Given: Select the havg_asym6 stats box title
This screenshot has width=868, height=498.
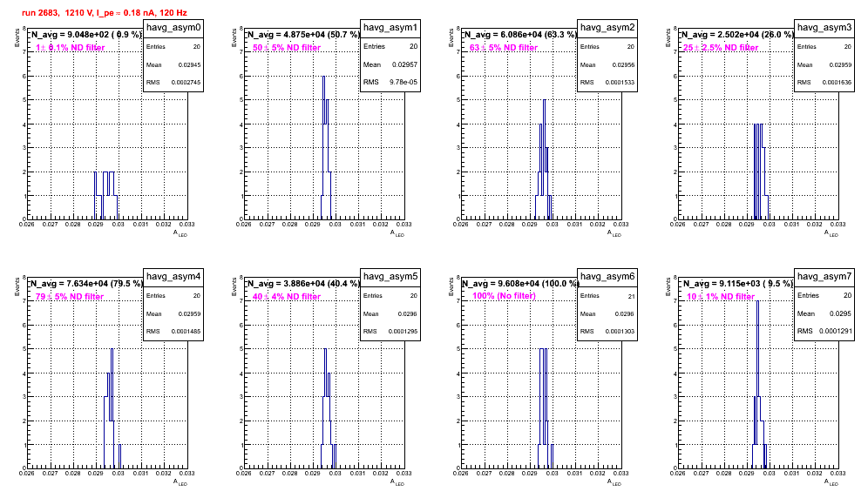Looking at the screenshot, I should [x=607, y=277].
